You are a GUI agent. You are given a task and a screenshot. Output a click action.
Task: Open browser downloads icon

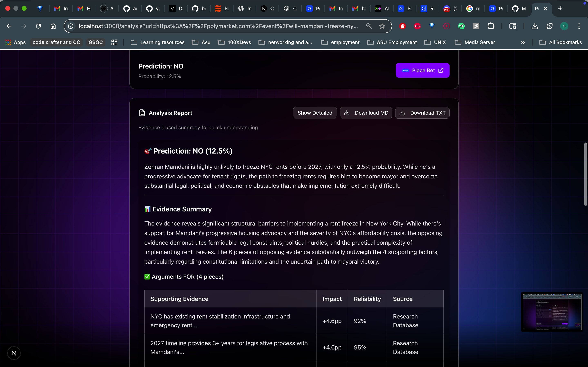click(x=535, y=26)
